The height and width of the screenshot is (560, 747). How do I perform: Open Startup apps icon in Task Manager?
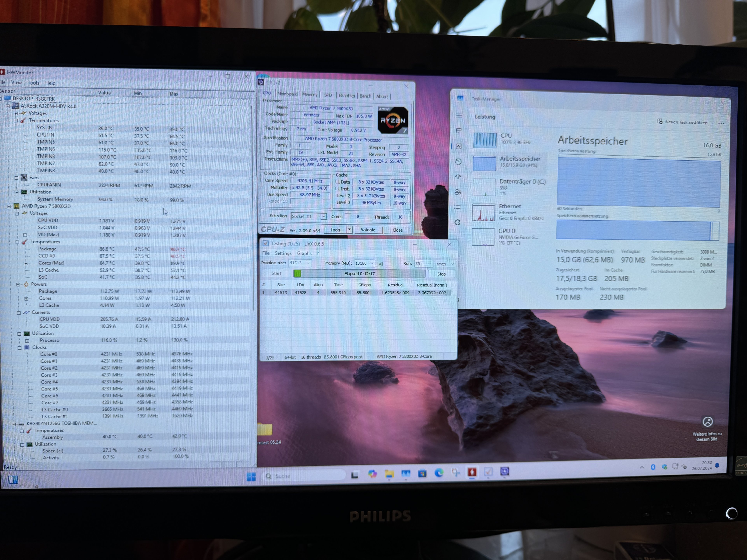pos(458,177)
